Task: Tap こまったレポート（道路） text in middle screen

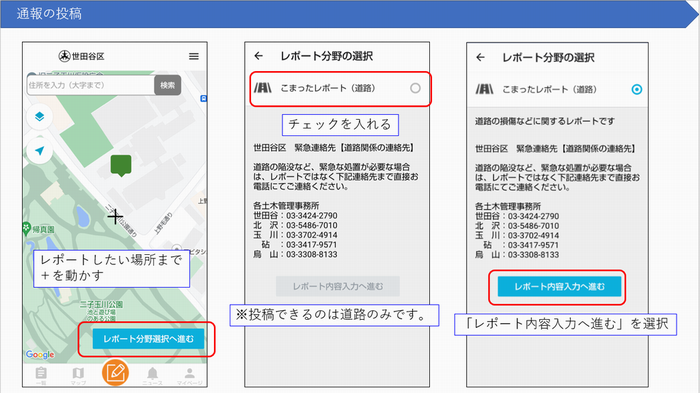Action: click(328, 88)
